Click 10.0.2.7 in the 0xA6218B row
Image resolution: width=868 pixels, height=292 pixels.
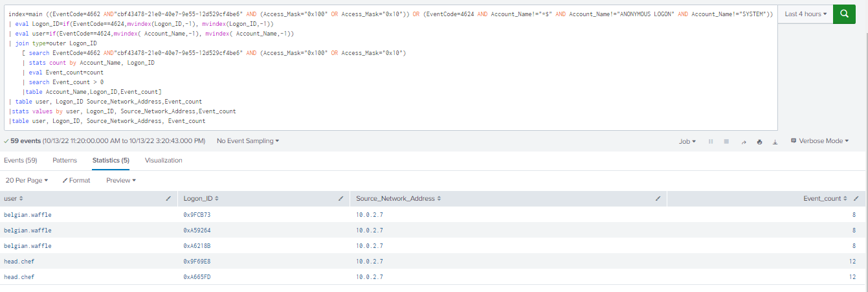point(370,245)
